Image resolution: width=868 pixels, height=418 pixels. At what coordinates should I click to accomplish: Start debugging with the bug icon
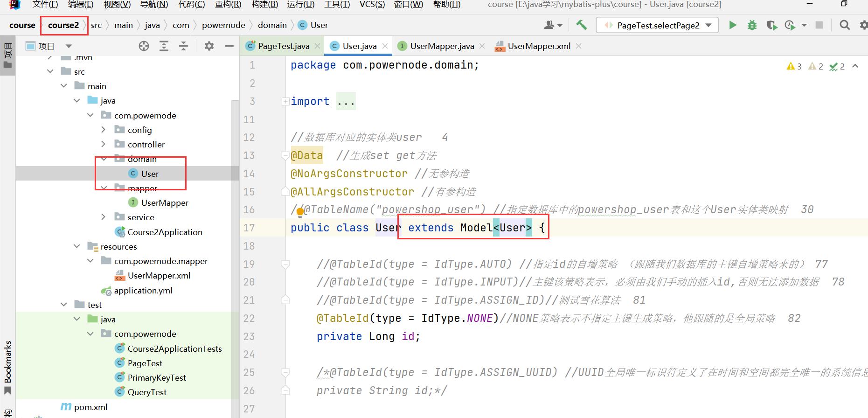(x=752, y=25)
